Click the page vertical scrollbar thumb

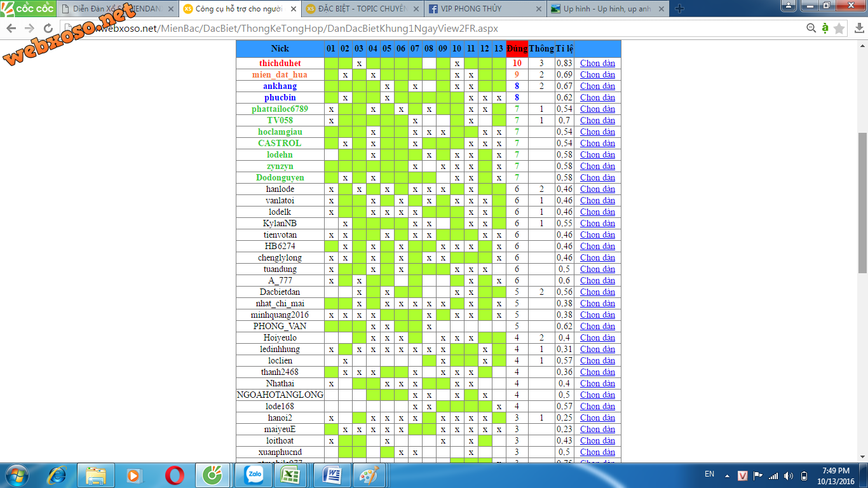862,203
